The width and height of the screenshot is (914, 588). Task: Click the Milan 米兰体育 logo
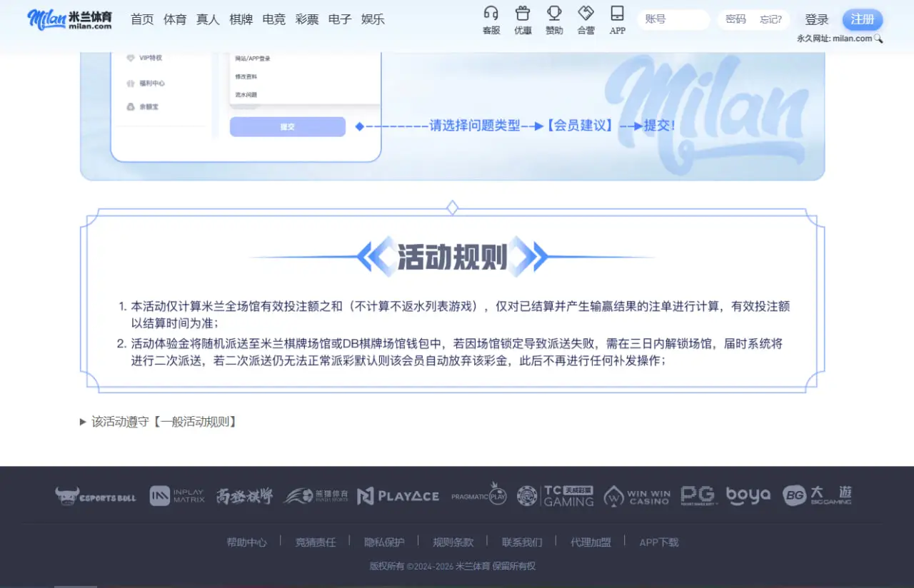tap(70, 19)
